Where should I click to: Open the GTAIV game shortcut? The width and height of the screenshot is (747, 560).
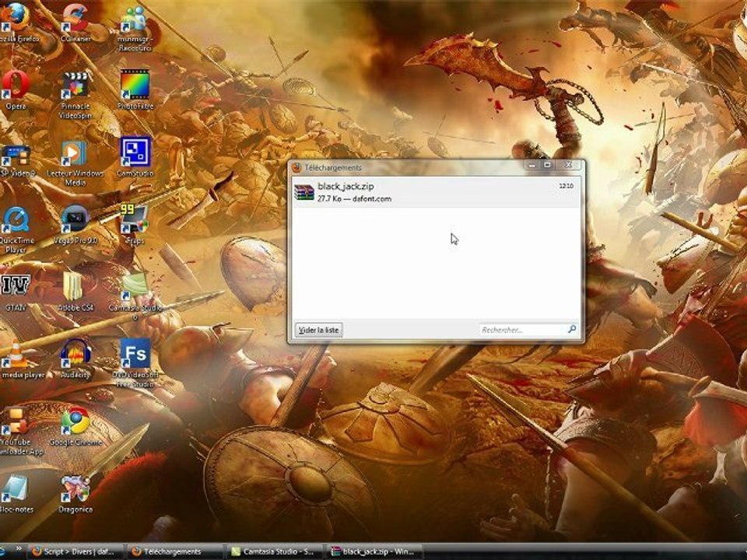[16, 292]
